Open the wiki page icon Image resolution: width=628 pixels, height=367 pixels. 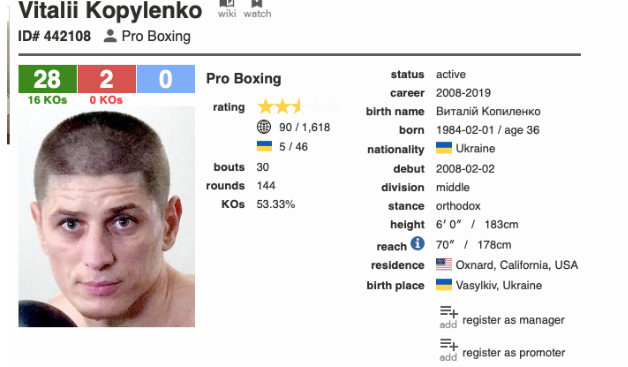[x=227, y=9]
